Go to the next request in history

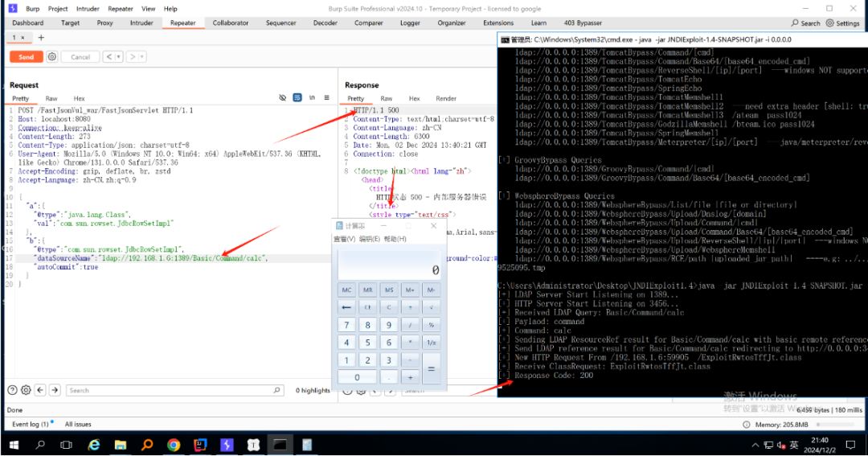point(133,56)
